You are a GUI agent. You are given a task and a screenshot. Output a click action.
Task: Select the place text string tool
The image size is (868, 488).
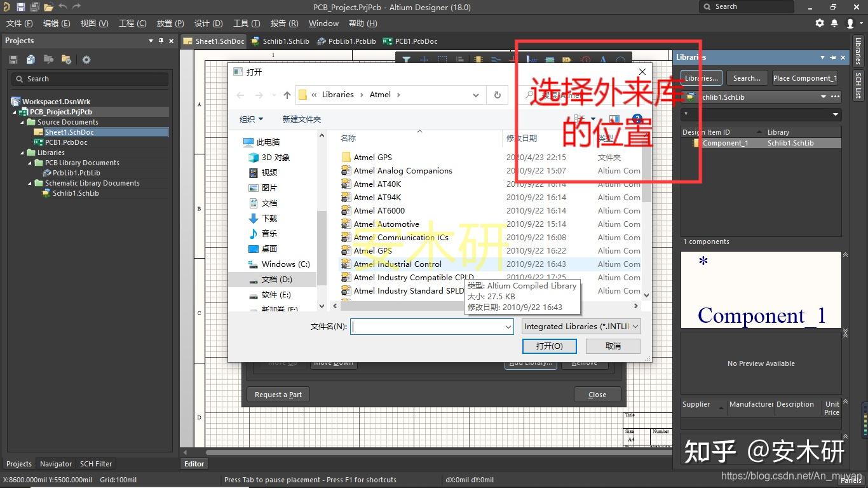(602, 58)
